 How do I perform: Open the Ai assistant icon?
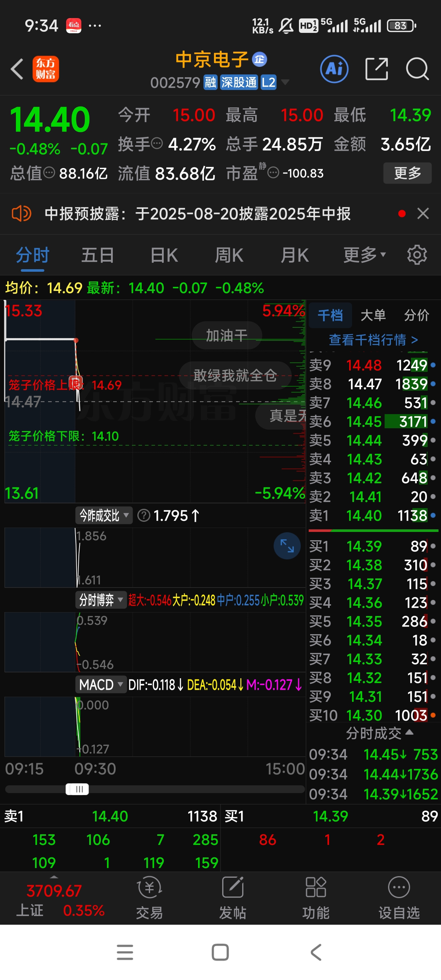(x=334, y=69)
